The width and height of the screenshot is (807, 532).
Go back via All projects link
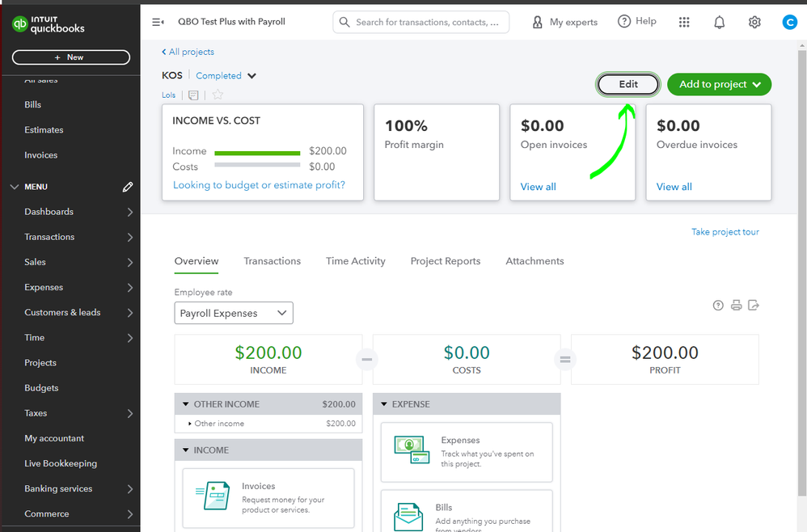[x=188, y=52]
